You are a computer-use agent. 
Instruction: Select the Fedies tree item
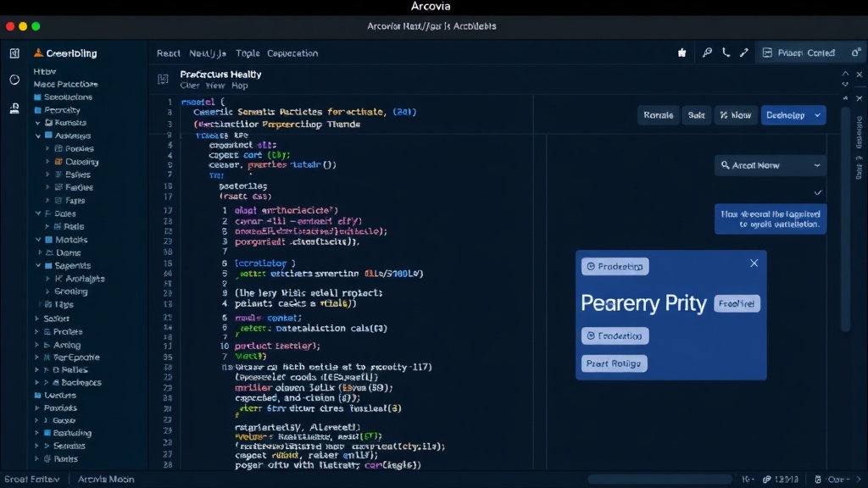pyautogui.click(x=79, y=187)
